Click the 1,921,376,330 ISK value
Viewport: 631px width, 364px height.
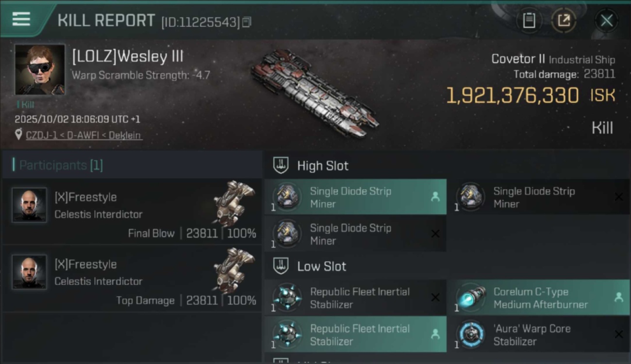click(x=512, y=96)
